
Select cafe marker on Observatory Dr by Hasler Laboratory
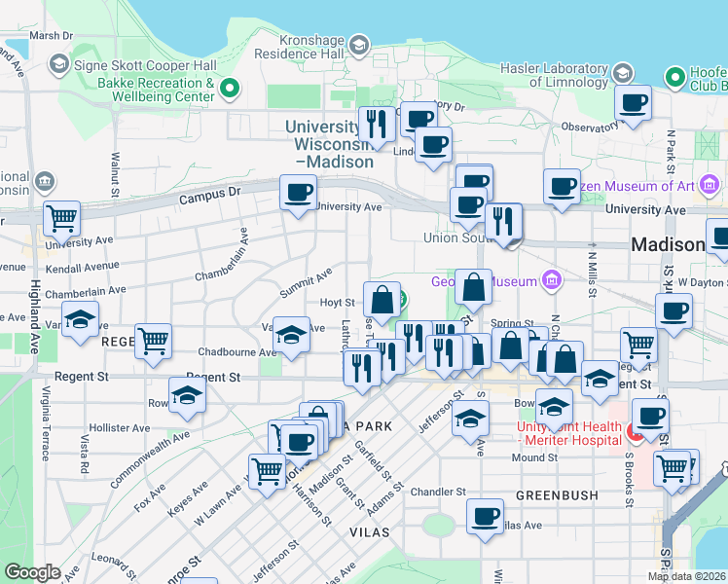[633, 102]
